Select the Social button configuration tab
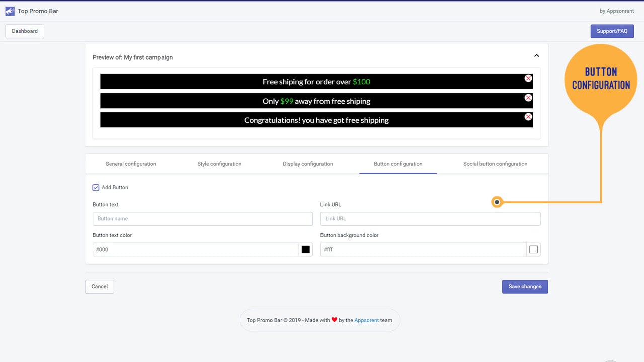Image resolution: width=644 pixels, height=362 pixels. pos(496,164)
